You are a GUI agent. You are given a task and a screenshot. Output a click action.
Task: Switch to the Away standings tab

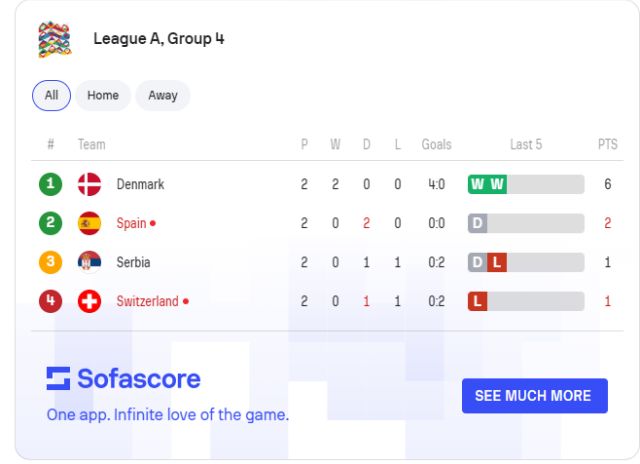[162, 95]
